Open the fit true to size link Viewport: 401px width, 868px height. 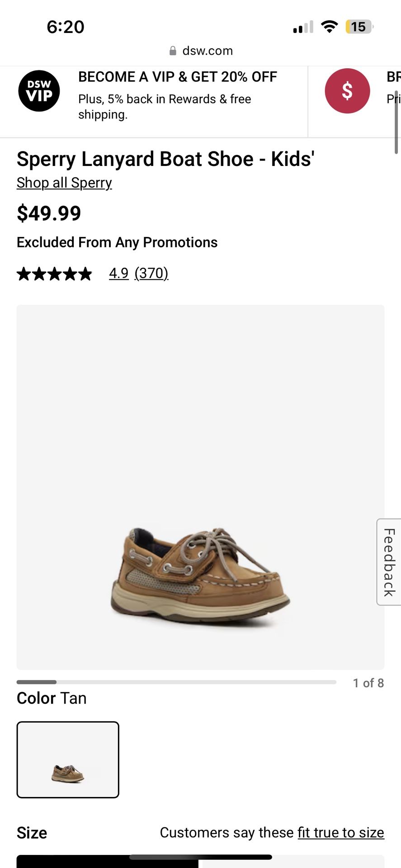341,832
